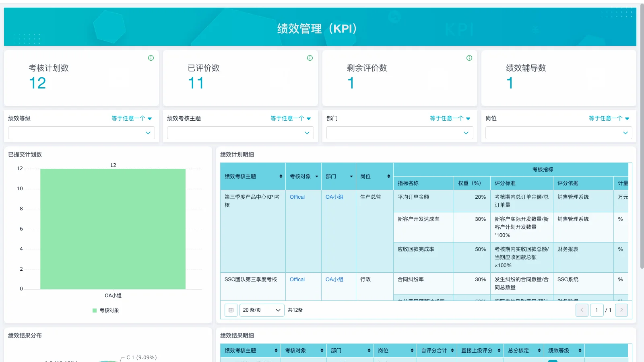The width and height of the screenshot is (644, 362).
Task: Click the page number input showing 1
Action: 597,310
